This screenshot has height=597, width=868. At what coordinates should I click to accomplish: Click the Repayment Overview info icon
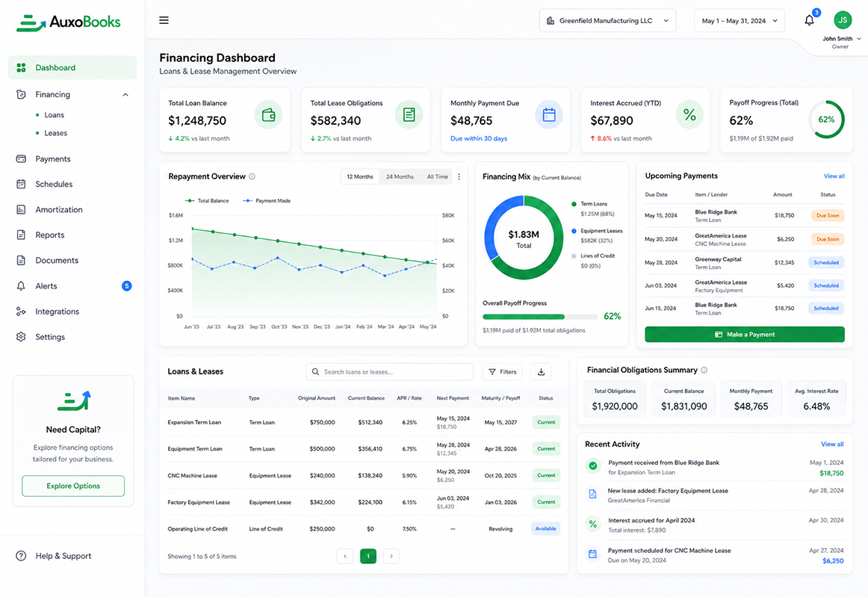click(x=252, y=176)
